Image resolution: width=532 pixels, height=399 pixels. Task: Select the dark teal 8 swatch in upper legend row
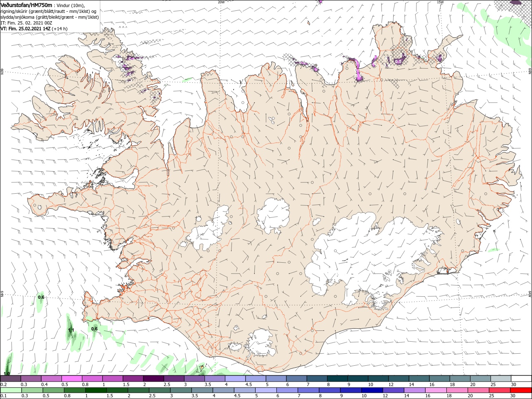coord(337,379)
